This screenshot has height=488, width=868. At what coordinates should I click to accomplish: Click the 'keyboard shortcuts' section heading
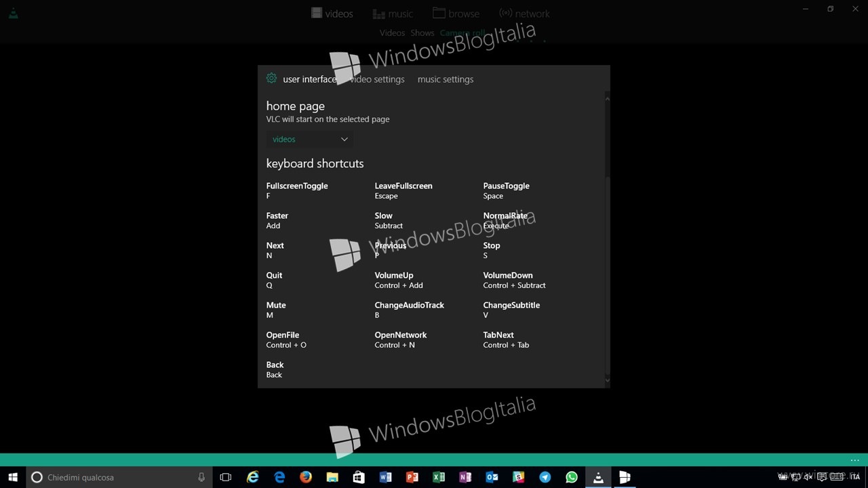(x=315, y=163)
